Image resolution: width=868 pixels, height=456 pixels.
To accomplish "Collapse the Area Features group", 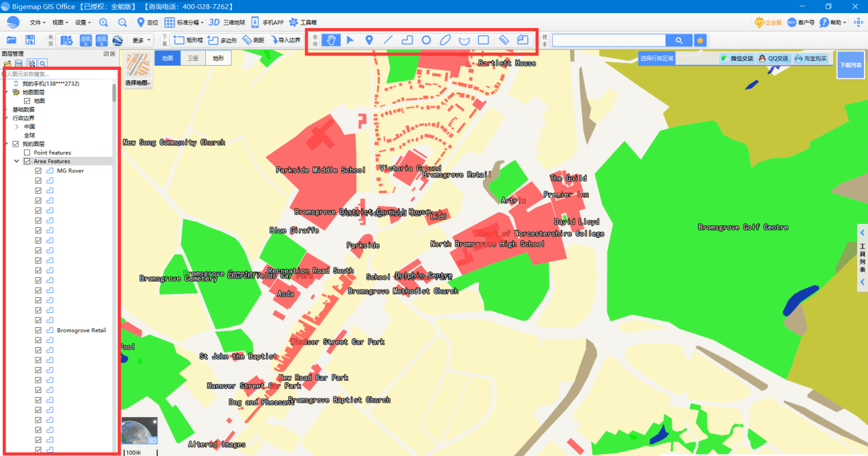I will point(16,161).
